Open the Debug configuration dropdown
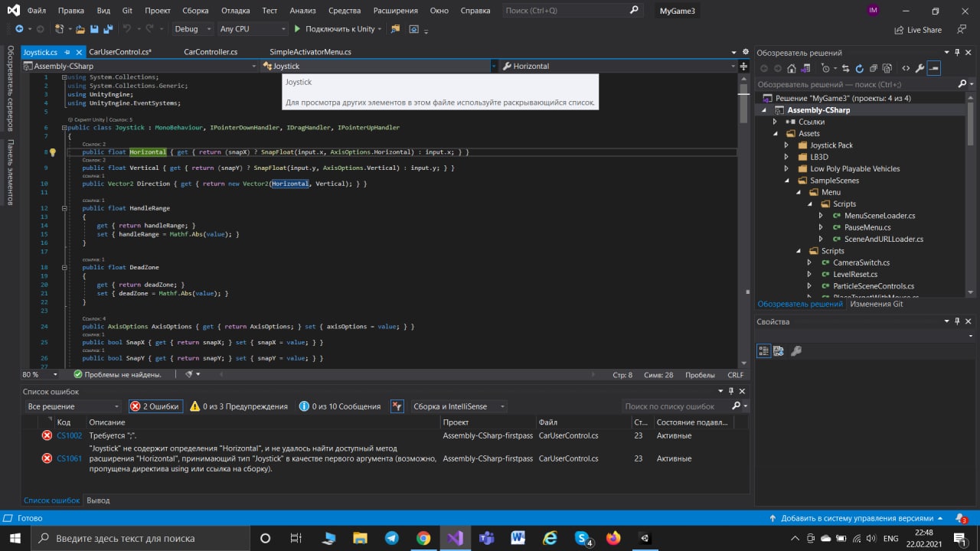 (x=192, y=29)
